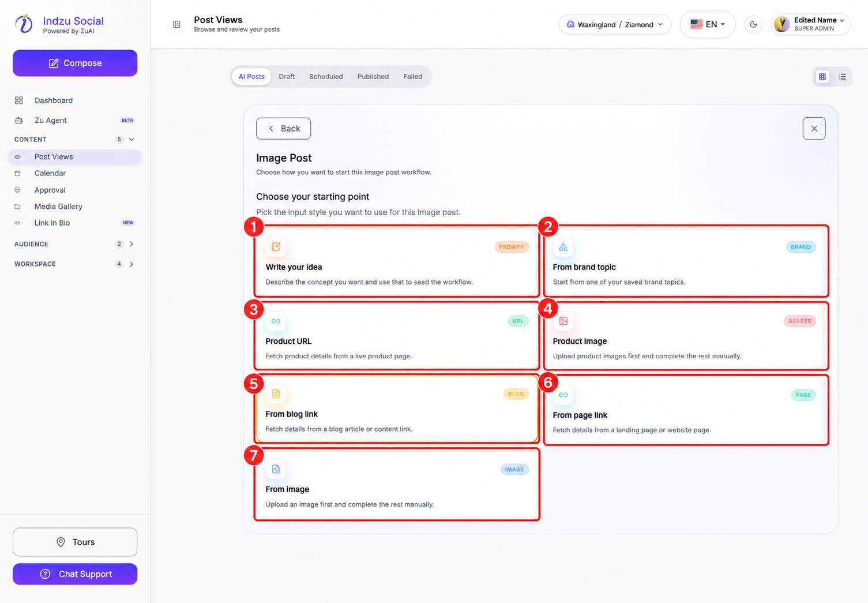Toggle the sidebar collapse icon
This screenshot has width=868, height=603.
[x=176, y=24]
